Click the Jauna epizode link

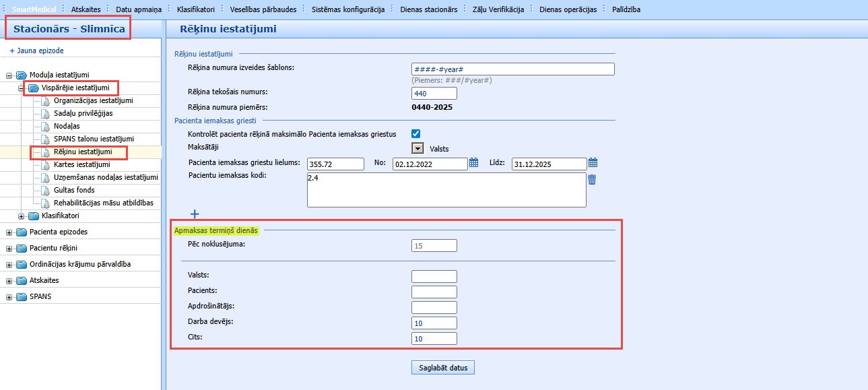point(37,51)
